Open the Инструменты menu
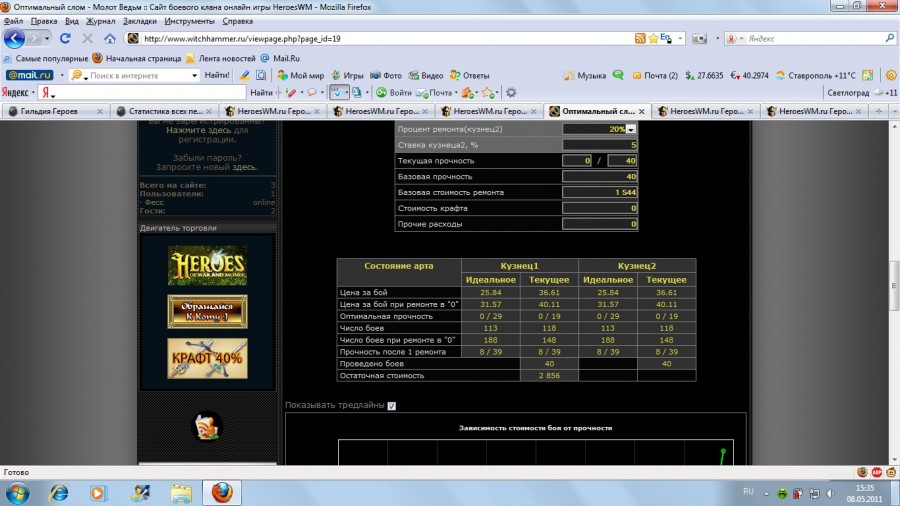 (x=189, y=21)
